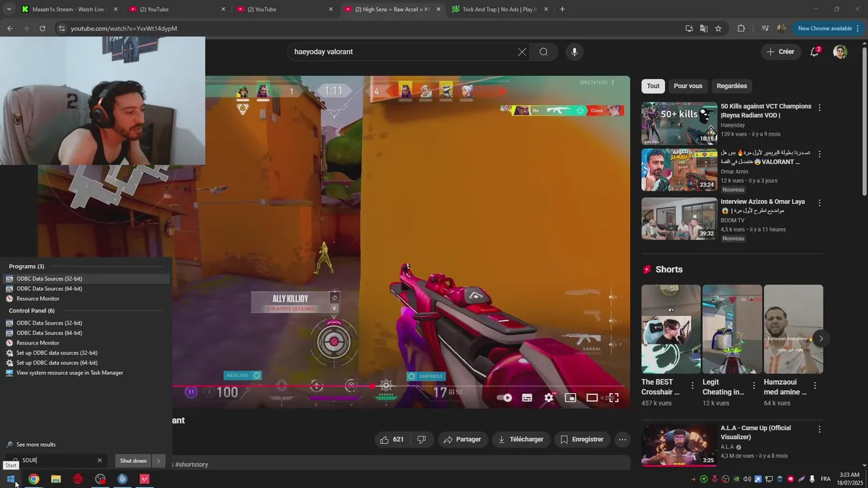Image resolution: width=868 pixels, height=488 pixels.
Task: Click the Télécharger download button
Action: coord(520,439)
